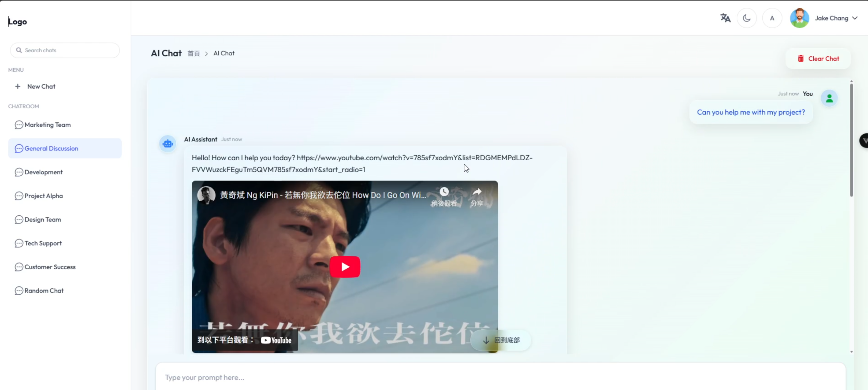Share the video using 分享 icon
The height and width of the screenshot is (390, 868).
click(477, 191)
